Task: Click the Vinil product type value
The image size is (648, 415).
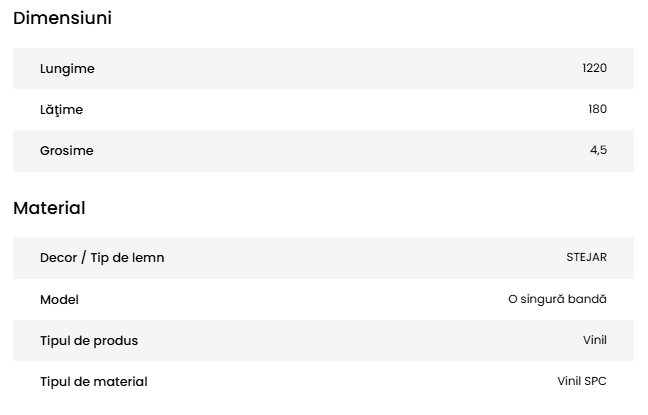Action: (x=595, y=340)
